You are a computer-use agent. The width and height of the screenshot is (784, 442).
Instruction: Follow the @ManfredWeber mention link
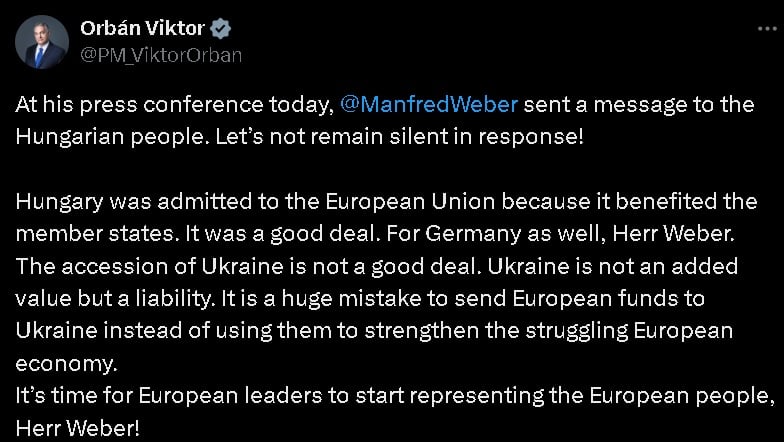pos(428,104)
